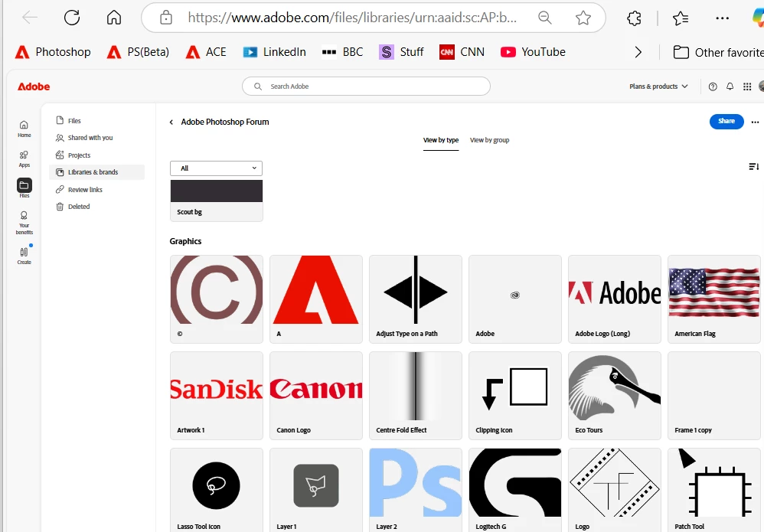Image resolution: width=764 pixels, height=532 pixels.
Task: Add page to favorites star icon
Action: point(583,18)
